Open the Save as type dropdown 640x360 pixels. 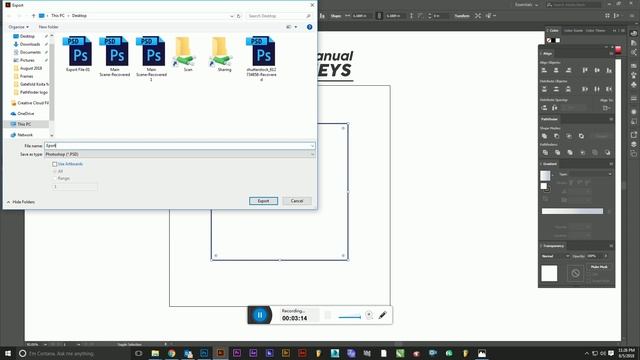point(180,154)
